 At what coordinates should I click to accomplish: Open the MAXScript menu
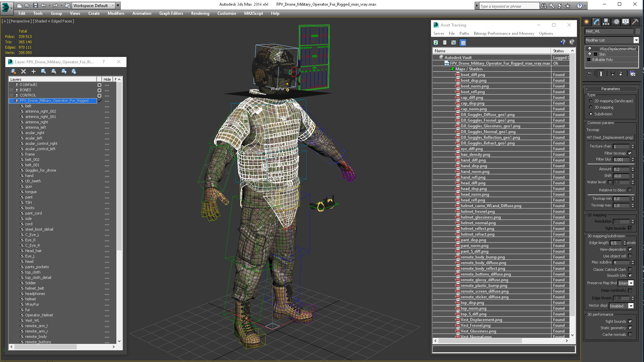254,13
